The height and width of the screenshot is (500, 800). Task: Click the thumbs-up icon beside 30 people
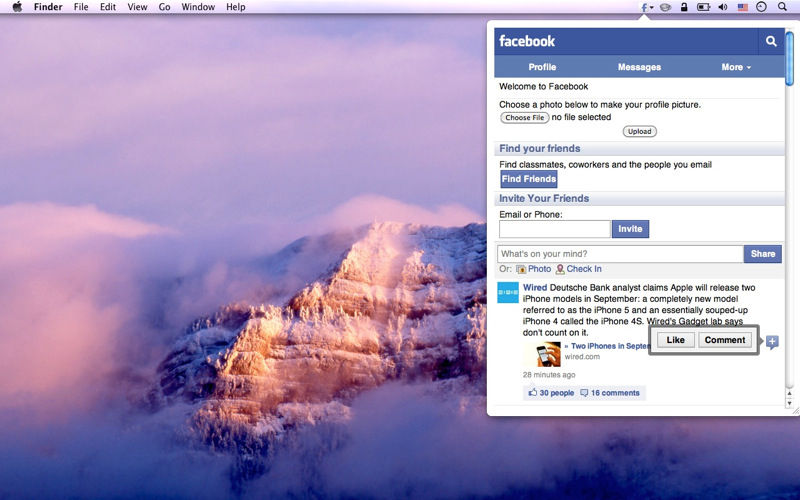pos(532,393)
